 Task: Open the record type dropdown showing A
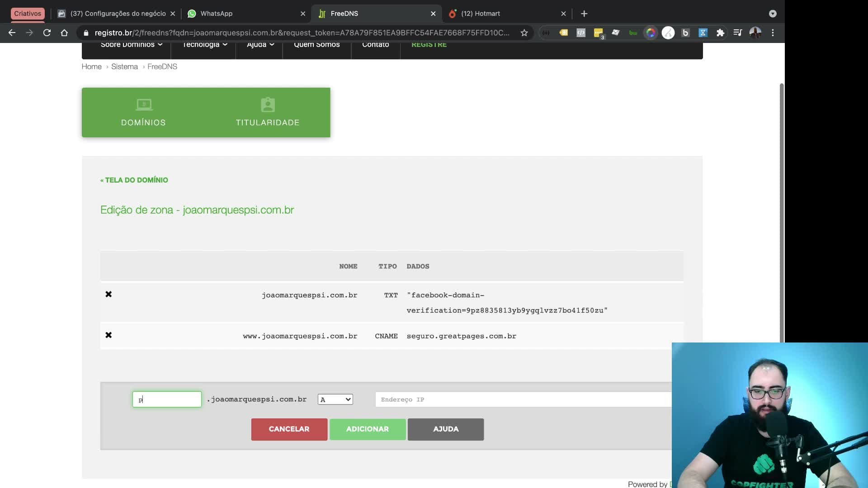pyautogui.click(x=335, y=399)
